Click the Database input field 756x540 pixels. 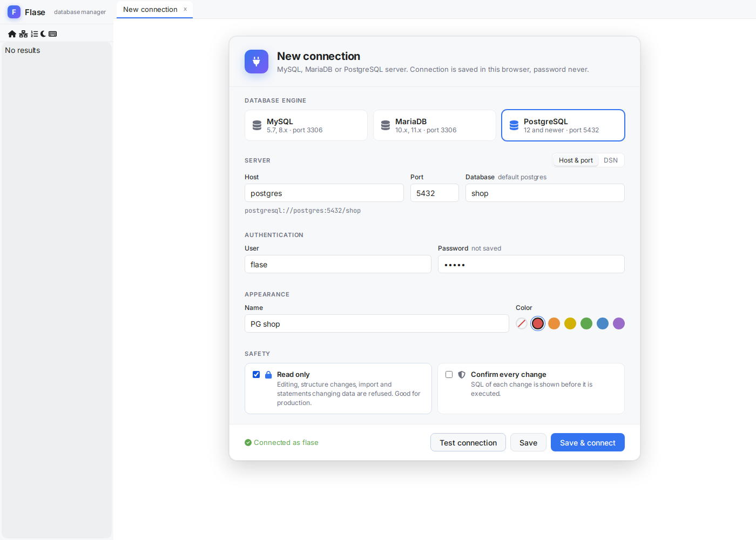point(545,193)
